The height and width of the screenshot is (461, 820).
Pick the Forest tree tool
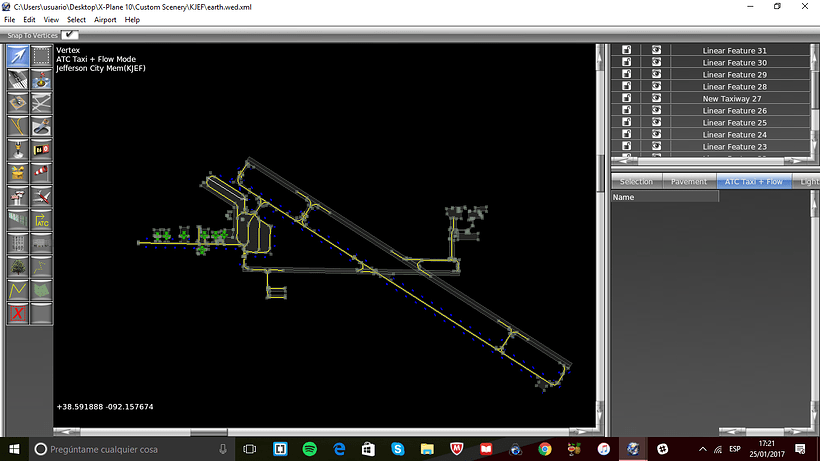pyautogui.click(x=18, y=267)
